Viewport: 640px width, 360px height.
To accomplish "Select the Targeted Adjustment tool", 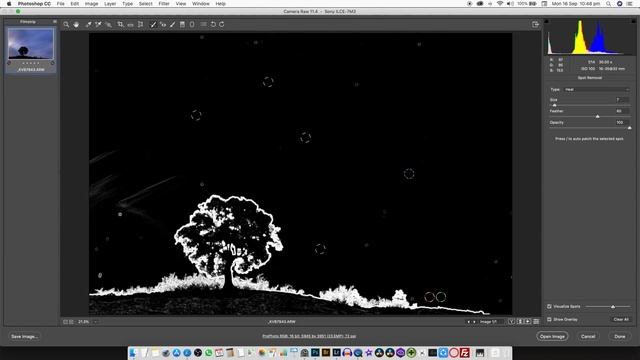I will point(109,24).
